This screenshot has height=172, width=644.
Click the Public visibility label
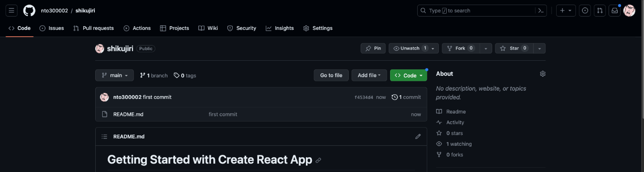click(x=146, y=49)
